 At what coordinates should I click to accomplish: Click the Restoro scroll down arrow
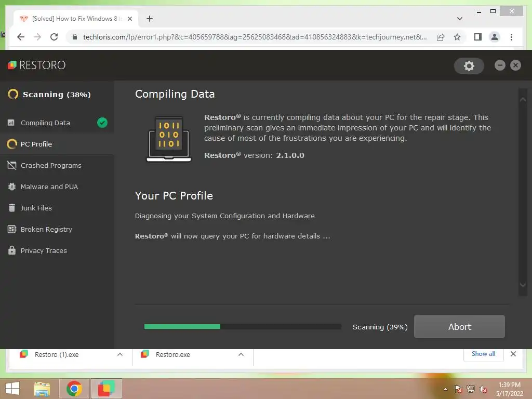(x=523, y=285)
